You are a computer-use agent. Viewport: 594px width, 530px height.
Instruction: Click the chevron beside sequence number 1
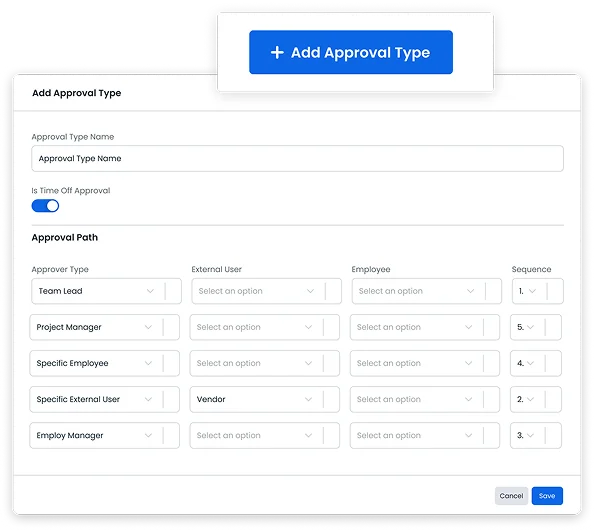pyautogui.click(x=532, y=291)
